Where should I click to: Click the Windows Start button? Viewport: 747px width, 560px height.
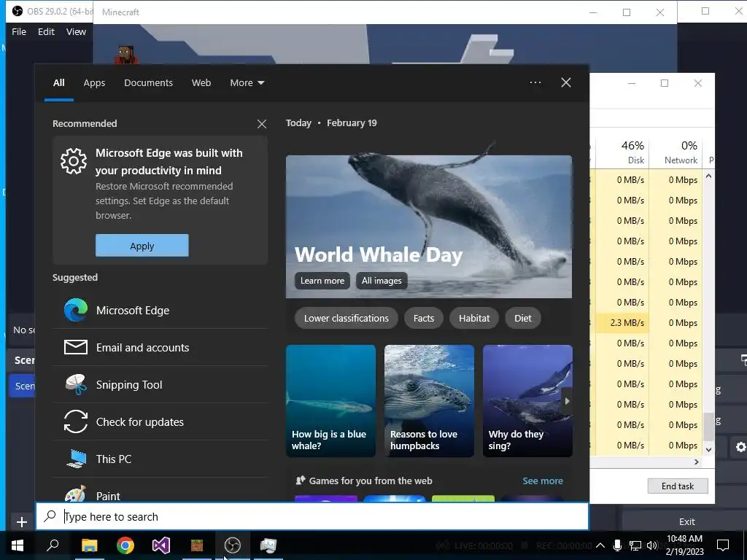point(18,545)
